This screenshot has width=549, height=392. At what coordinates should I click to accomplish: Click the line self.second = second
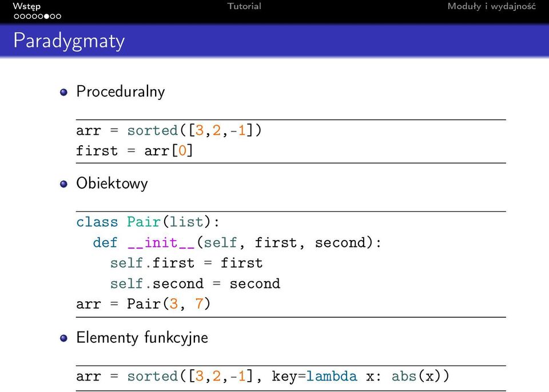[196, 283]
